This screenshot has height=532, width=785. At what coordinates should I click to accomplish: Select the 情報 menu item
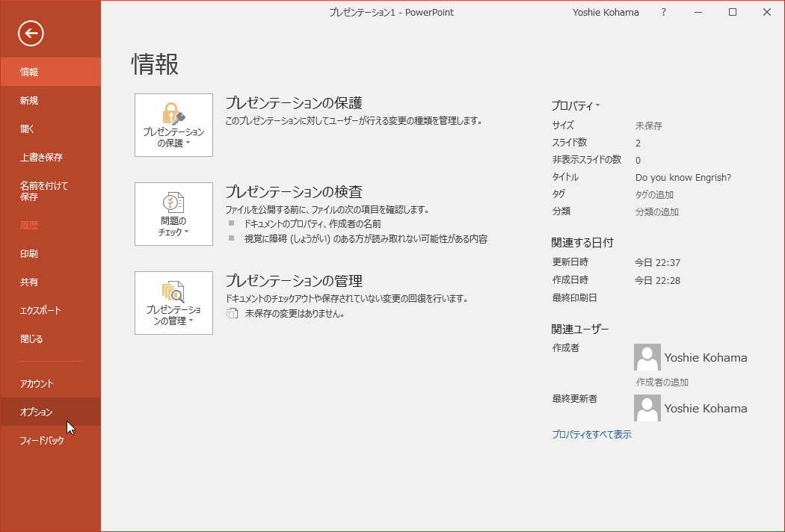click(x=51, y=72)
